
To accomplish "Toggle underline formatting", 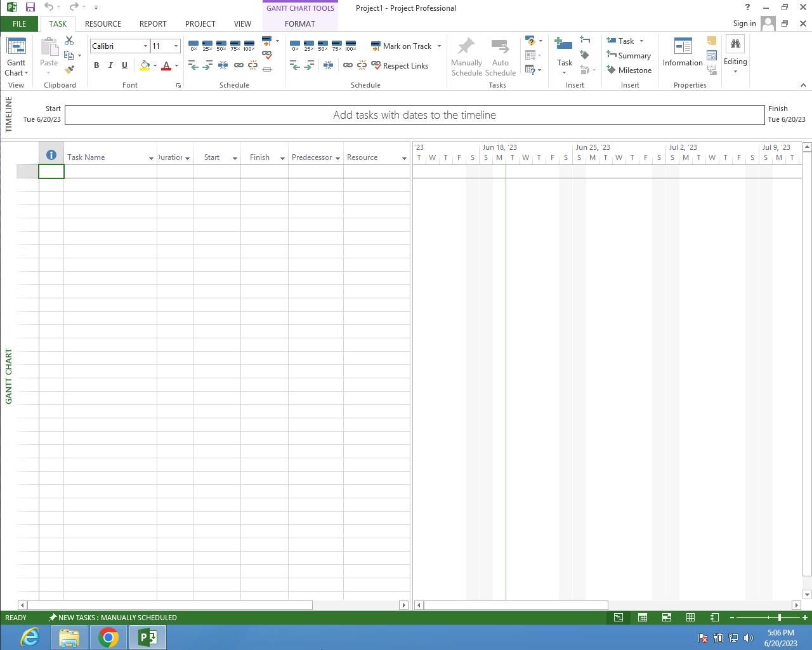I will [x=124, y=65].
